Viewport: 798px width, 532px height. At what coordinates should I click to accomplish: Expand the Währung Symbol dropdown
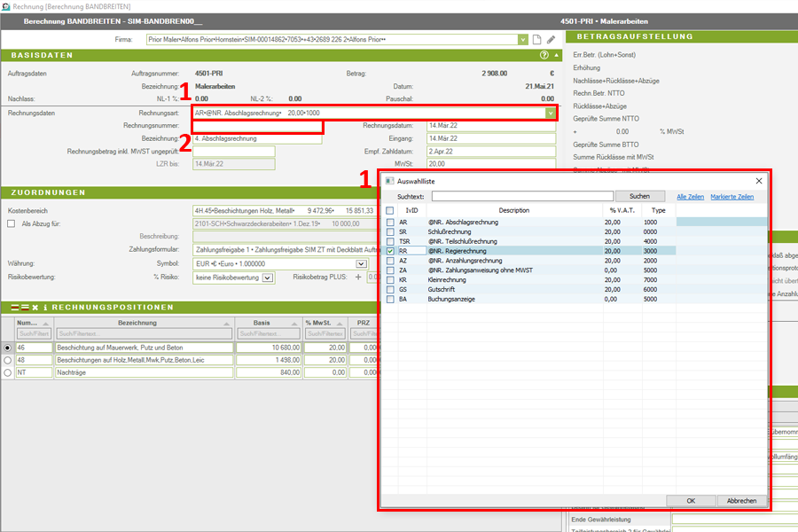click(x=361, y=264)
